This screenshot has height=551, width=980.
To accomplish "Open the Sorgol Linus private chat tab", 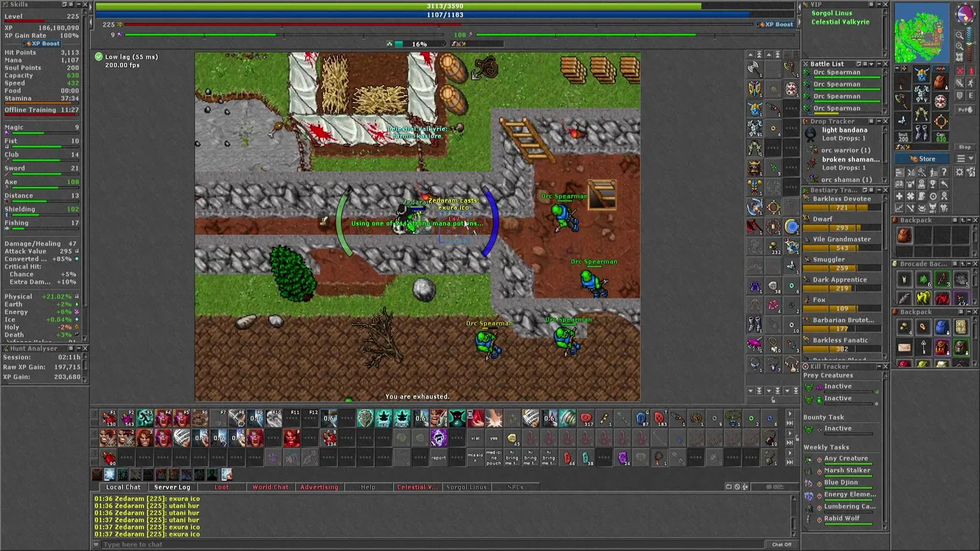I will [x=466, y=487].
